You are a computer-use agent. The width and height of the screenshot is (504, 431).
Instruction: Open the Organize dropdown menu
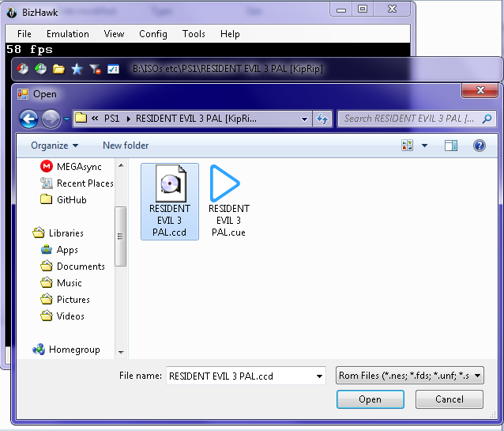(55, 146)
